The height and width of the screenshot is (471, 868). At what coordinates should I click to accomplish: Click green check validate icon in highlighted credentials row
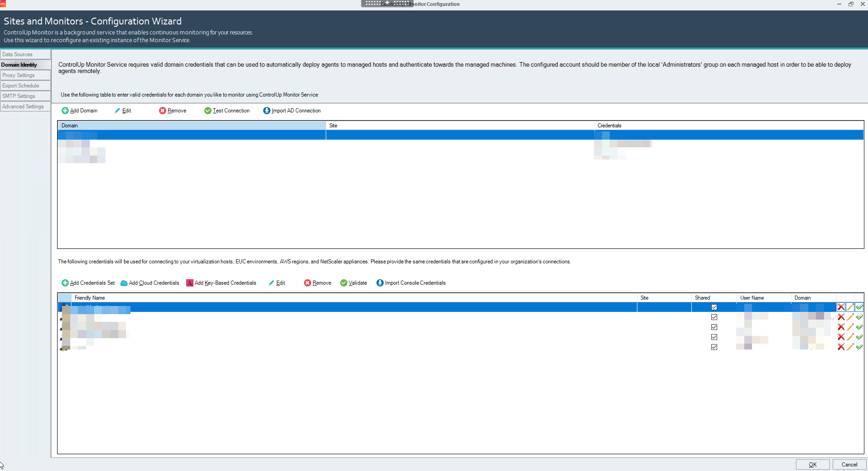tap(859, 307)
